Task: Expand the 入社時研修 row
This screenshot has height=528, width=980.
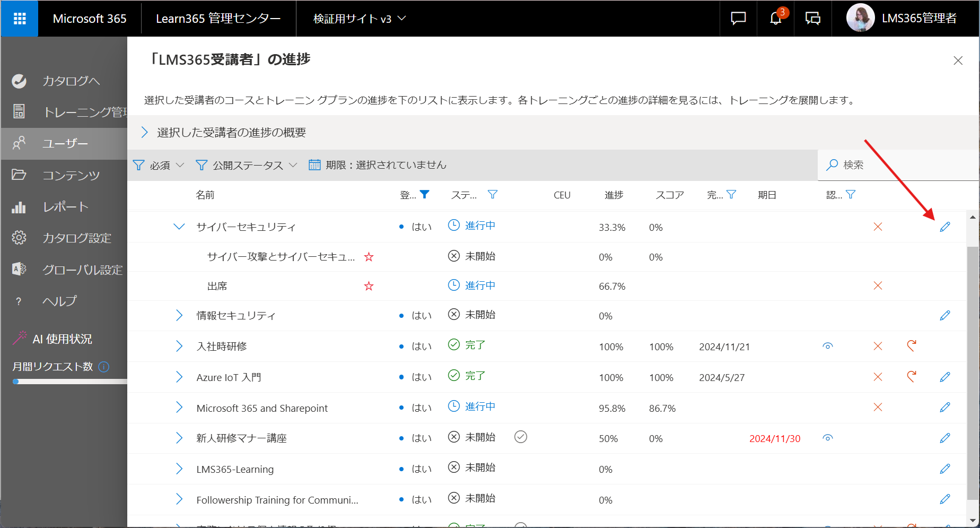Action: pyautogui.click(x=179, y=346)
